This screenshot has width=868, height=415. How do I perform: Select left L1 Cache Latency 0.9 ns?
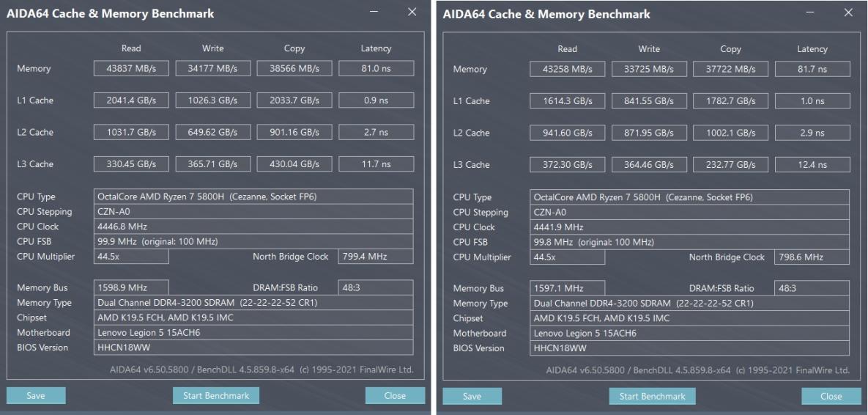[376, 100]
